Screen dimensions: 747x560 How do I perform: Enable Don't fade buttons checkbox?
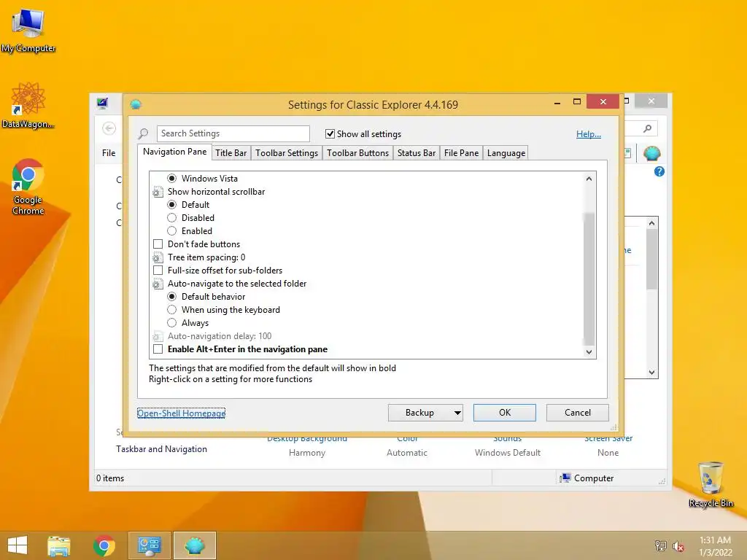click(x=158, y=244)
